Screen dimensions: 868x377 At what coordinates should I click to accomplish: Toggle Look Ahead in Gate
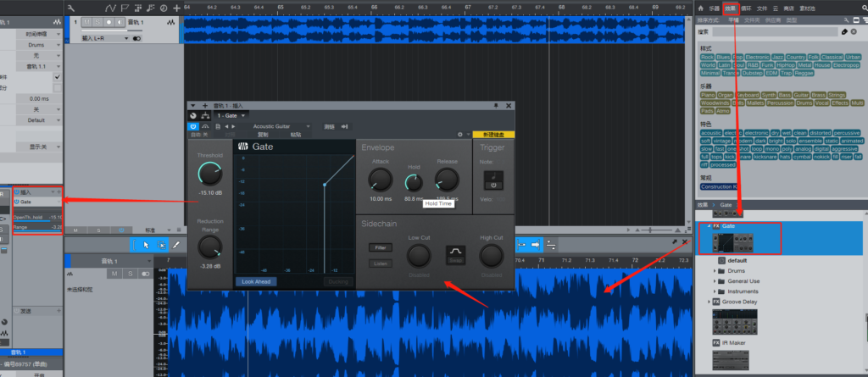pyautogui.click(x=256, y=281)
